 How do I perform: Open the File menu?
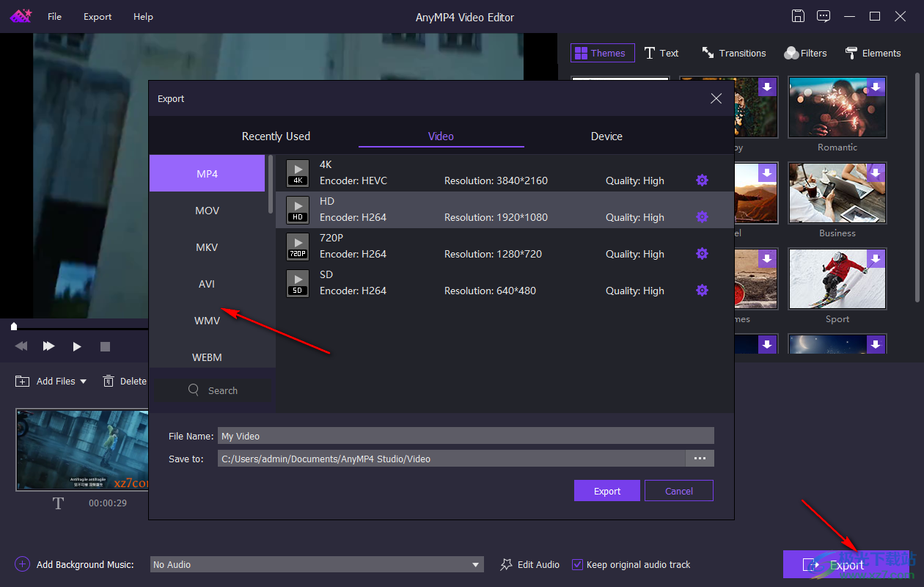(x=55, y=16)
